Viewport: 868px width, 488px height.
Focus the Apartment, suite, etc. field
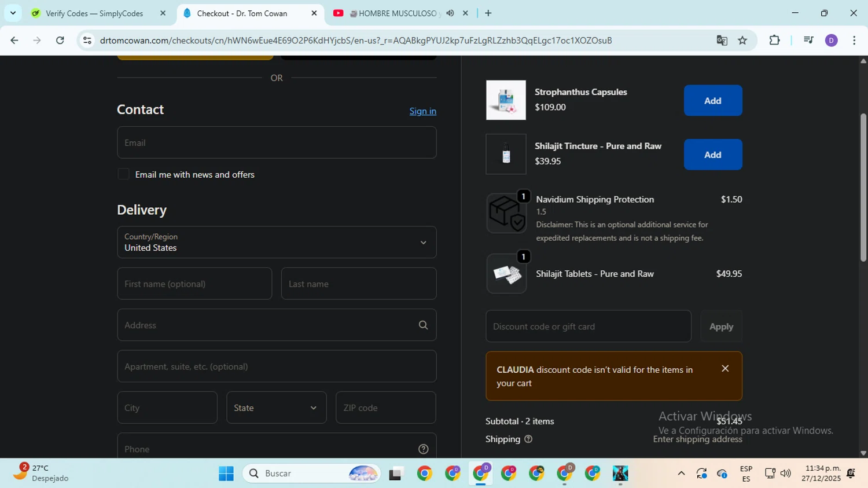pyautogui.click(x=277, y=366)
